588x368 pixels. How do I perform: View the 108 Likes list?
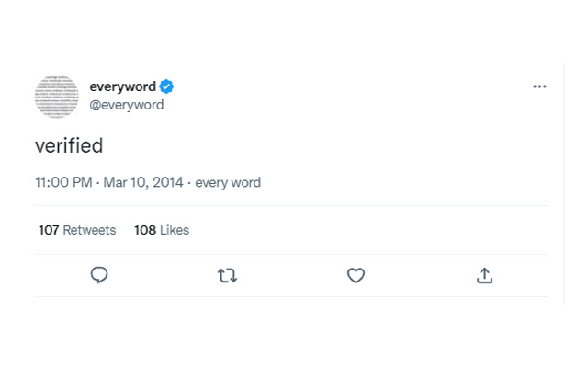tap(162, 230)
